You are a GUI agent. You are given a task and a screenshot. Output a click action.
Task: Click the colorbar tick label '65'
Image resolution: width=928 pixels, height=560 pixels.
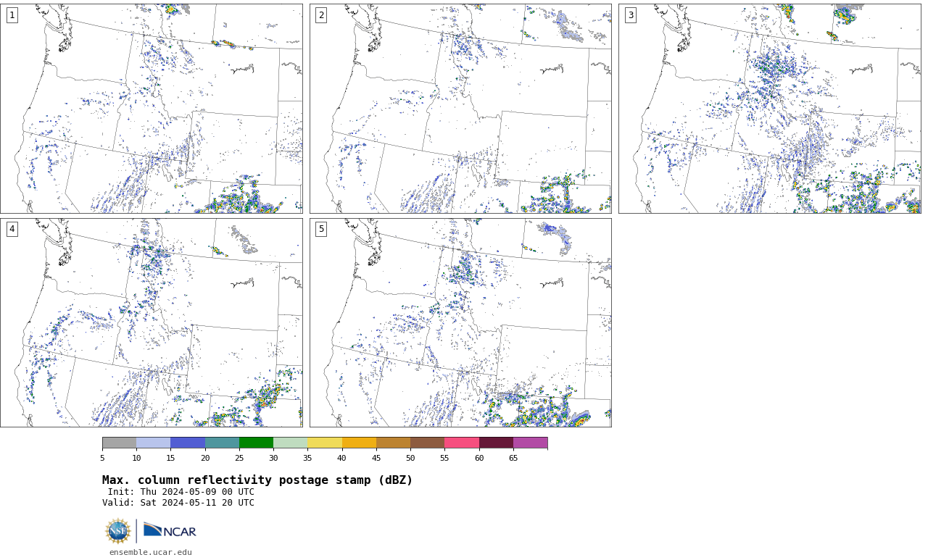click(x=513, y=459)
